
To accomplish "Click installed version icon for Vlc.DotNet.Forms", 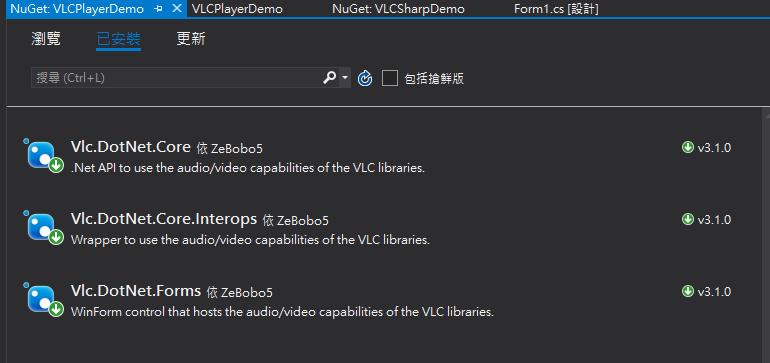I will pyautogui.click(x=688, y=292).
